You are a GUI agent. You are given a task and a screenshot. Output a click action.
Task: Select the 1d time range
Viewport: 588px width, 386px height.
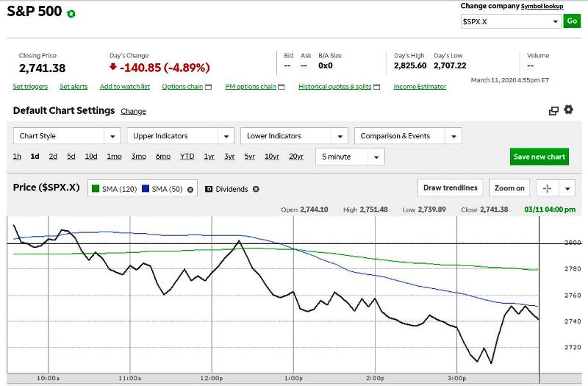[x=35, y=157]
